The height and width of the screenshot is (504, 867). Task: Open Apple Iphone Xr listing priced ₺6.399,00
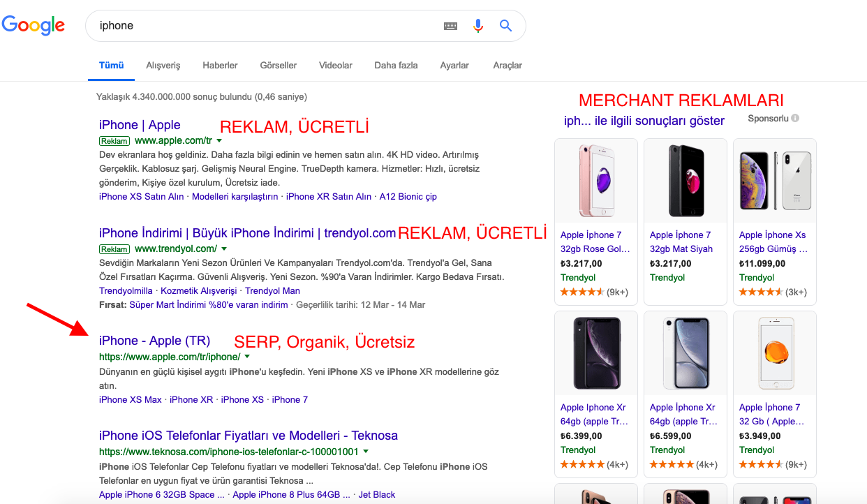click(595, 415)
